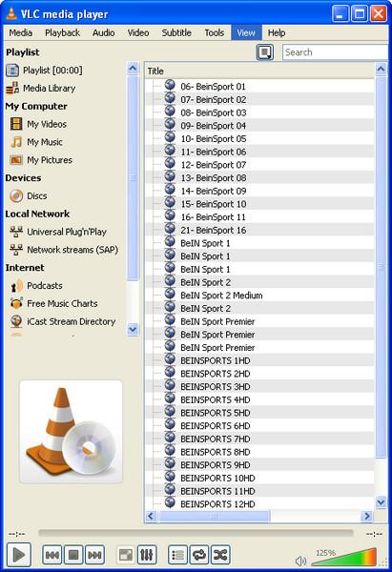Open the Help menu

click(x=277, y=32)
